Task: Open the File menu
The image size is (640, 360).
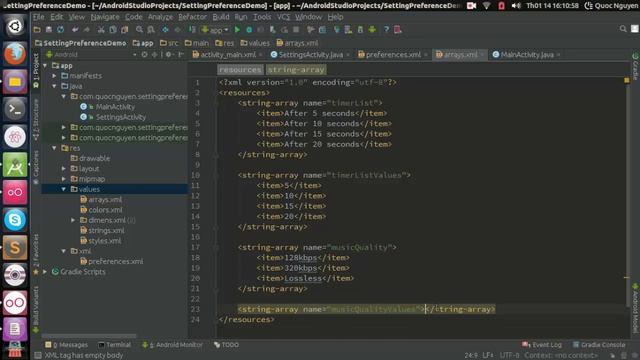Action: pos(39,17)
